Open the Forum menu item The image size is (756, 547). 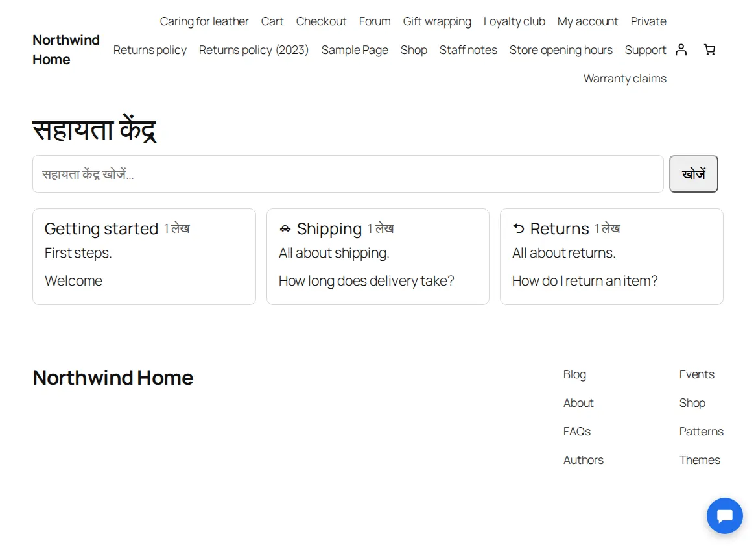pos(375,21)
